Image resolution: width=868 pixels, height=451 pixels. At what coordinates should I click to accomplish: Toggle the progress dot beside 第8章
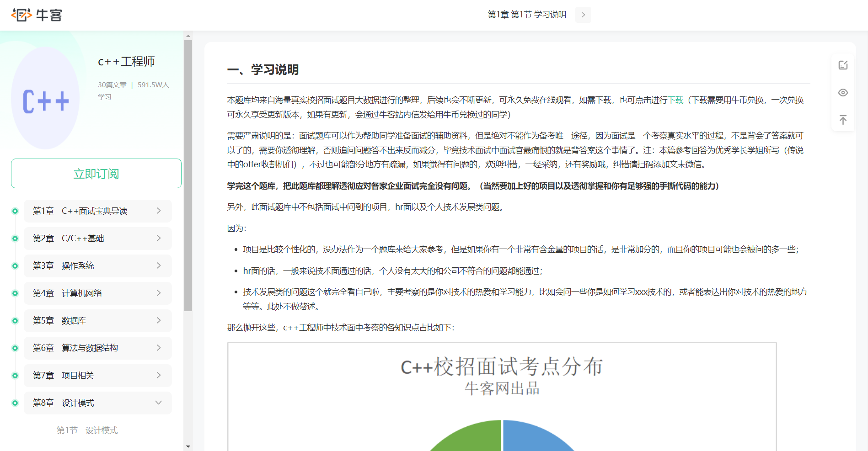click(x=15, y=403)
